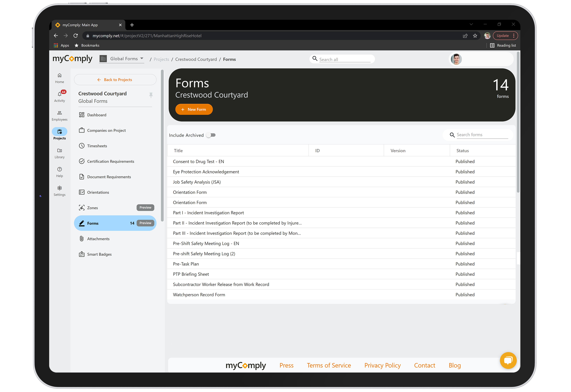The image size is (571, 392).
Task: Enable the Include Archived toggle
Action: [211, 135]
